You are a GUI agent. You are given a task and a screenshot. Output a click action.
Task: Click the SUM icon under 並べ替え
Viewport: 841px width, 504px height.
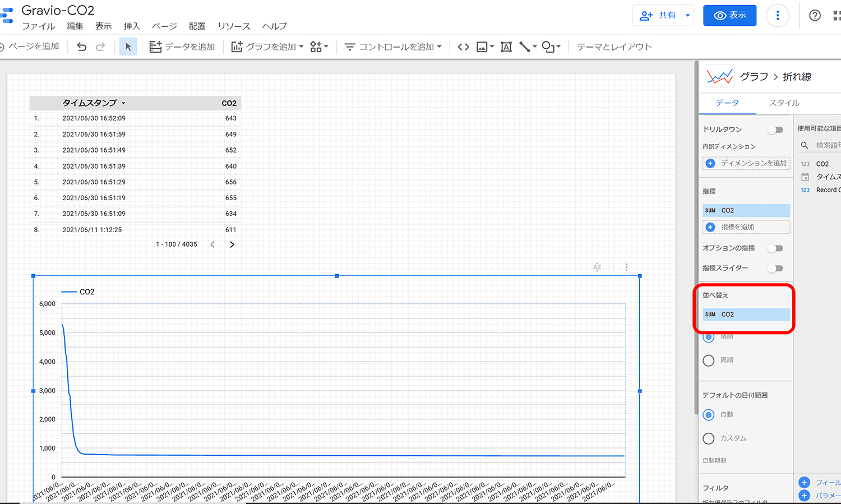pyautogui.click(x=710, y=315)
